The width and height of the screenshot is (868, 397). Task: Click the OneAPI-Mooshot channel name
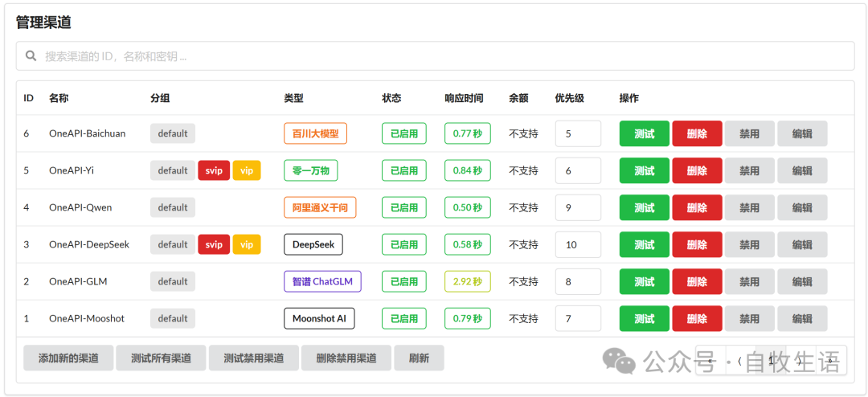click(x=87, y=318)
